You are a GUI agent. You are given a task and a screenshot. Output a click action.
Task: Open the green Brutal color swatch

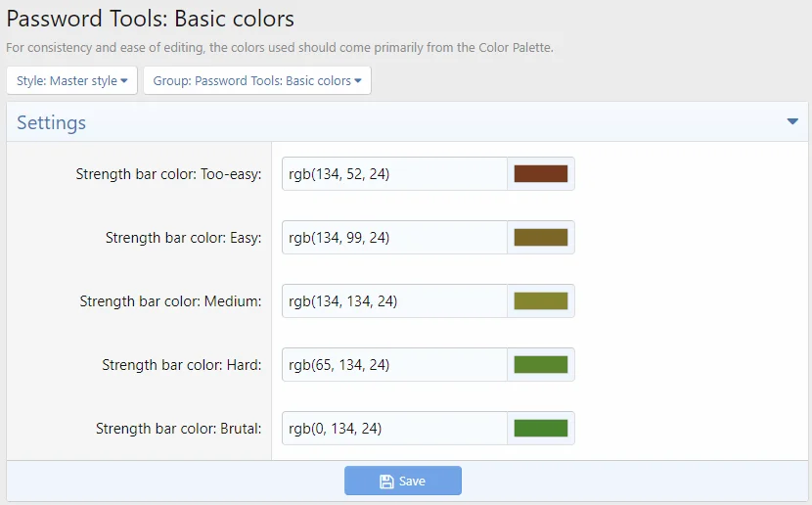coord(541,429)
